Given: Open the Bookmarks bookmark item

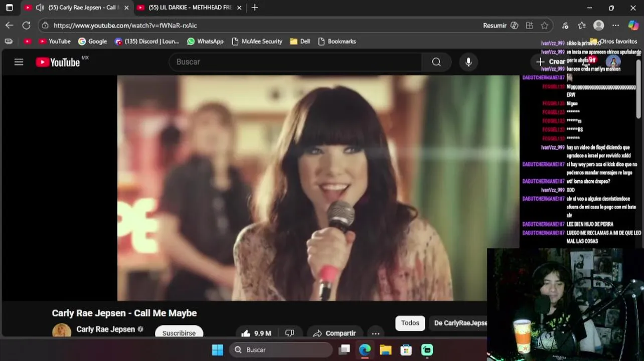Looking at the screenshot, I should (337, 41).
